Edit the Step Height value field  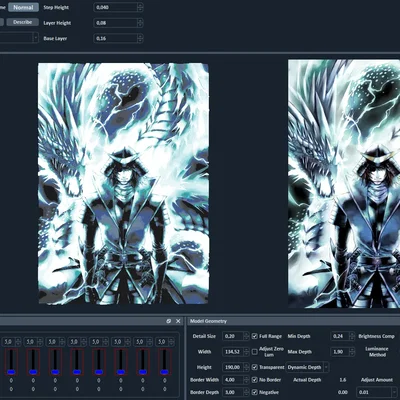pyautogui.click(x=115, y=7)
